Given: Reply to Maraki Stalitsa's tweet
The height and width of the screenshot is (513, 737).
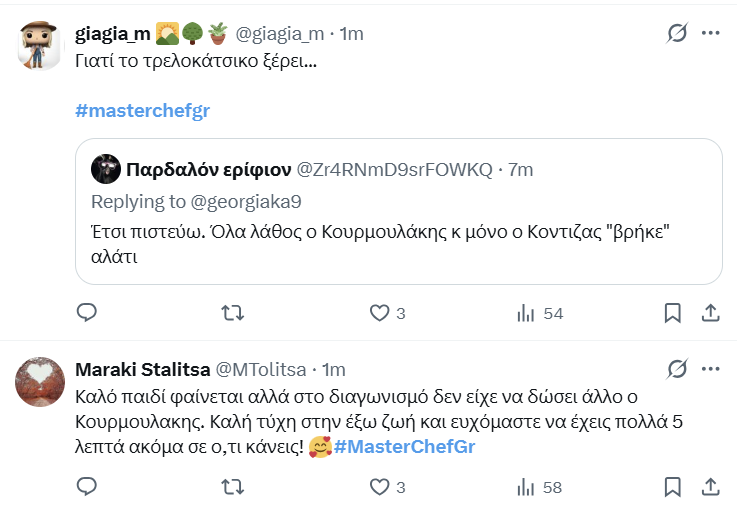Looking at the screenshot, I should pos(87,488).
